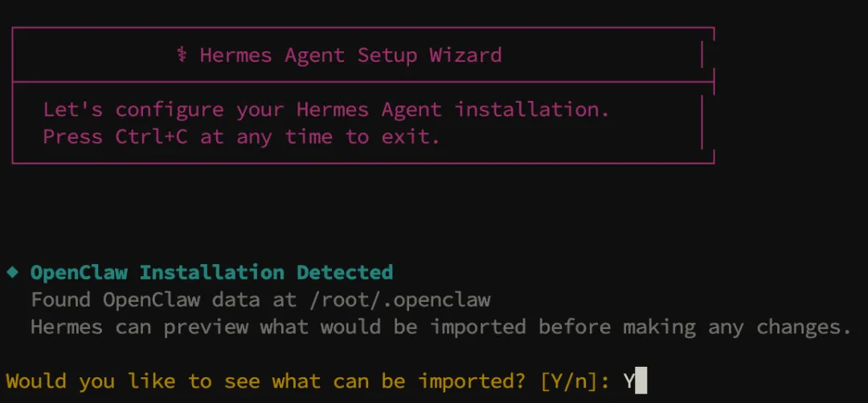Click the Ctrl+C shortcut text

point(151,136)
